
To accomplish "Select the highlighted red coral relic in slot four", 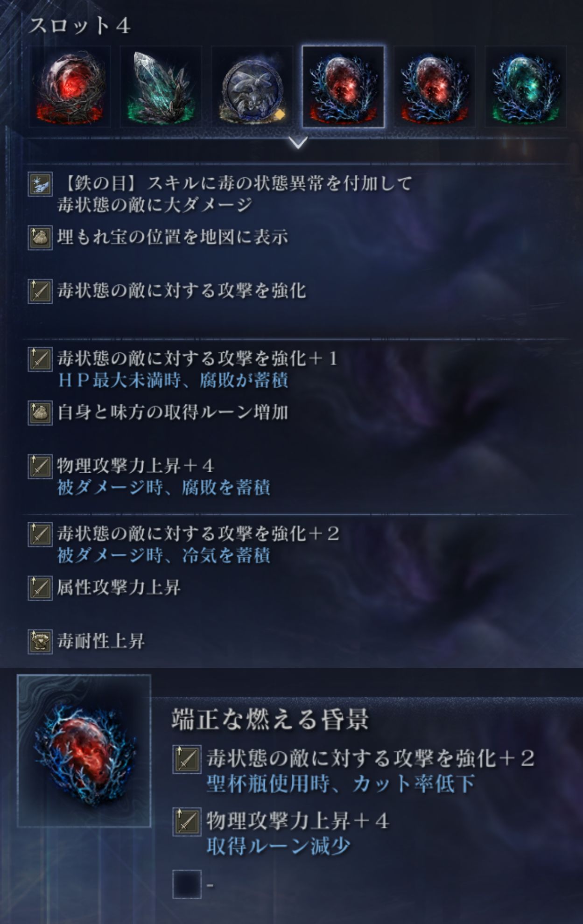I will pyautogui.click(x=344, y=87).
